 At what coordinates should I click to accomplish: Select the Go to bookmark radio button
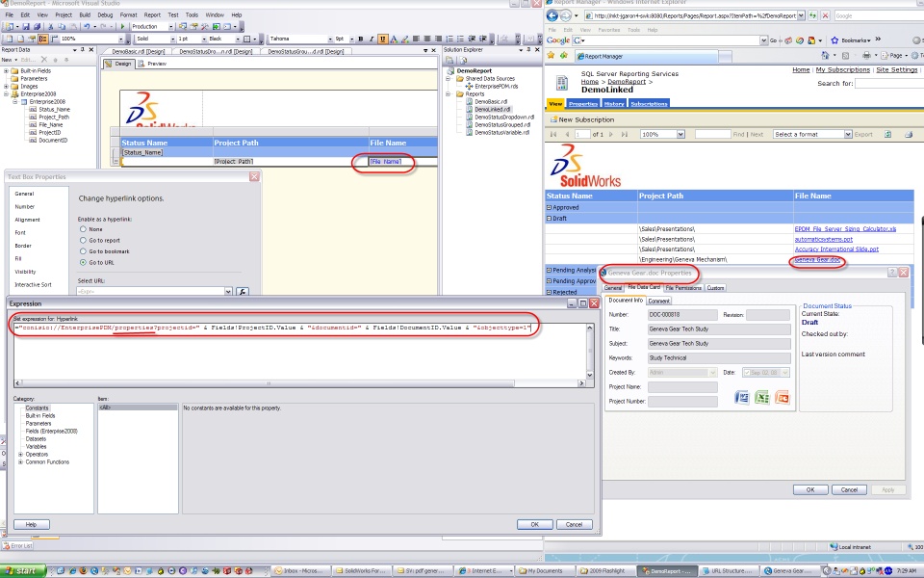point(83,251)
